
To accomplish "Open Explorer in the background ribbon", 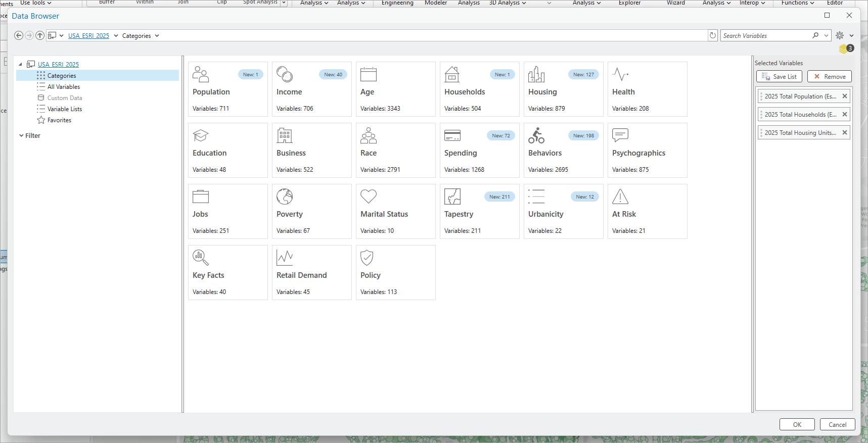I will click(x=629, y=3).
